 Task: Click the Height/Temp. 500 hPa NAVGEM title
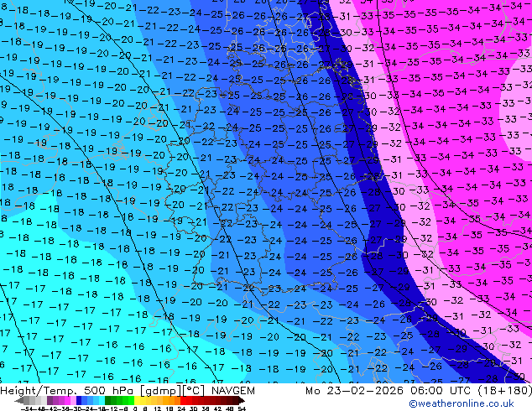point(128,391)
